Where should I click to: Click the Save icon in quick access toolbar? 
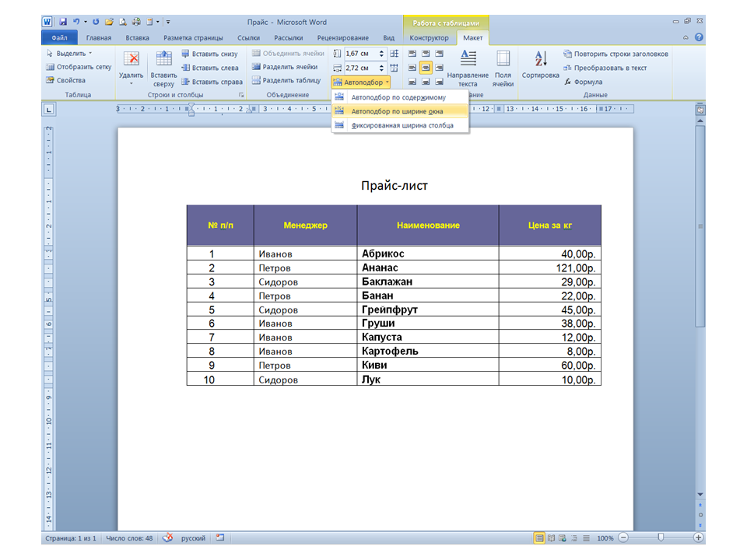(63, 22)
